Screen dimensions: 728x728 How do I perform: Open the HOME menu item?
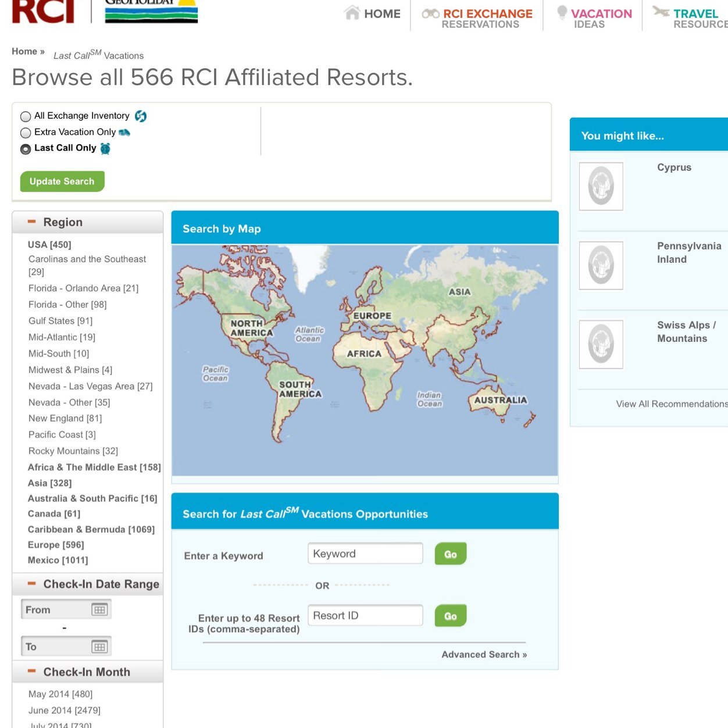coord(382,13)
